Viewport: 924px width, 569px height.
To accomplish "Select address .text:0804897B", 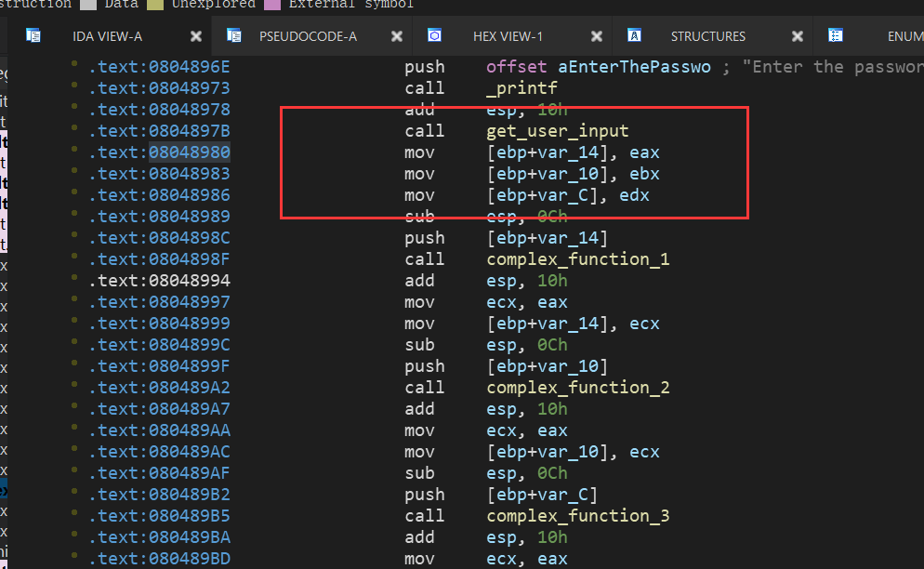I will 159,131.
